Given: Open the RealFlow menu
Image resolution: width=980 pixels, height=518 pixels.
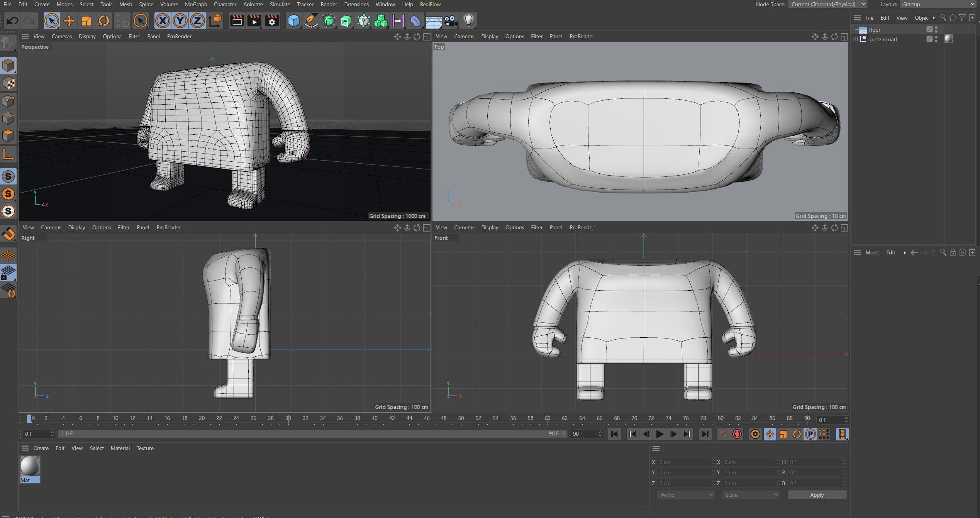Looking at the screenshot, I should point(430,4).
